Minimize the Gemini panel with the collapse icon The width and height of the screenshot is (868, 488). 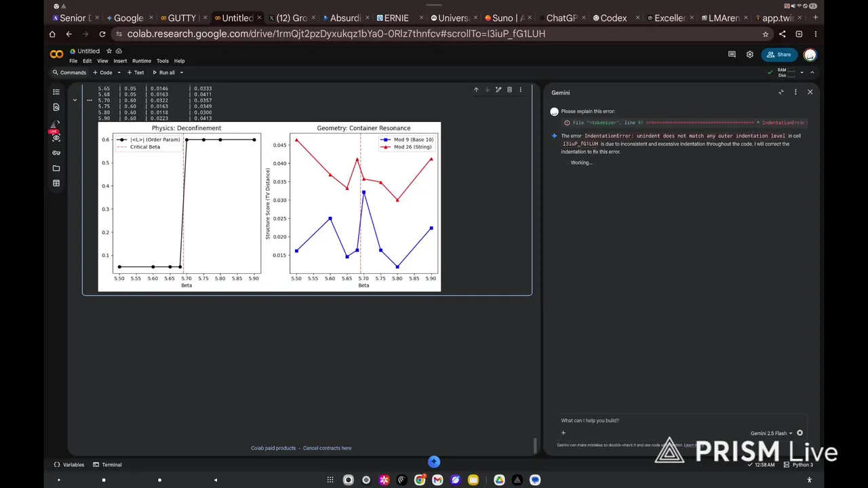point(781,92)
